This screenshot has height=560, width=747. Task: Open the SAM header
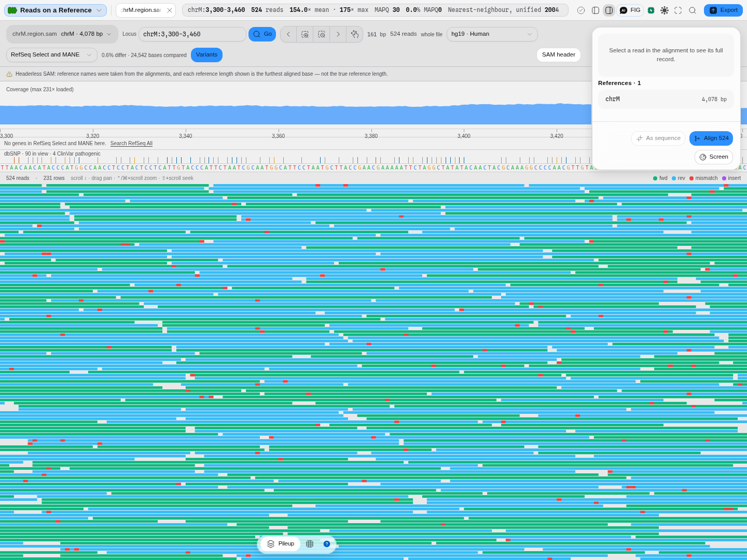click(x=559, y=55)
